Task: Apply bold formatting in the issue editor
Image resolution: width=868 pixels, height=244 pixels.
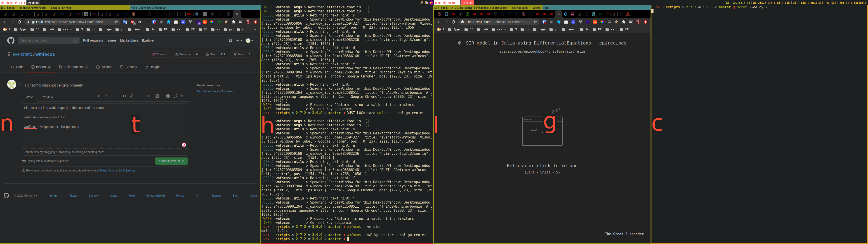Action: 99,96
